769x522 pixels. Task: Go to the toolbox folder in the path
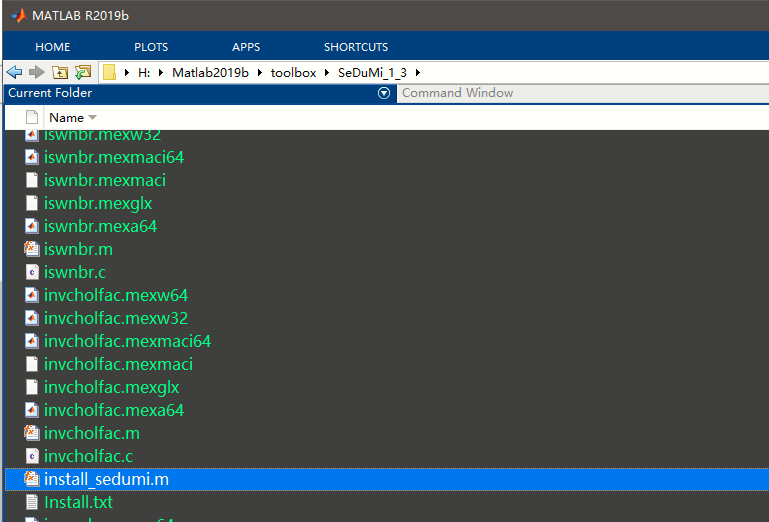point(293,73)
